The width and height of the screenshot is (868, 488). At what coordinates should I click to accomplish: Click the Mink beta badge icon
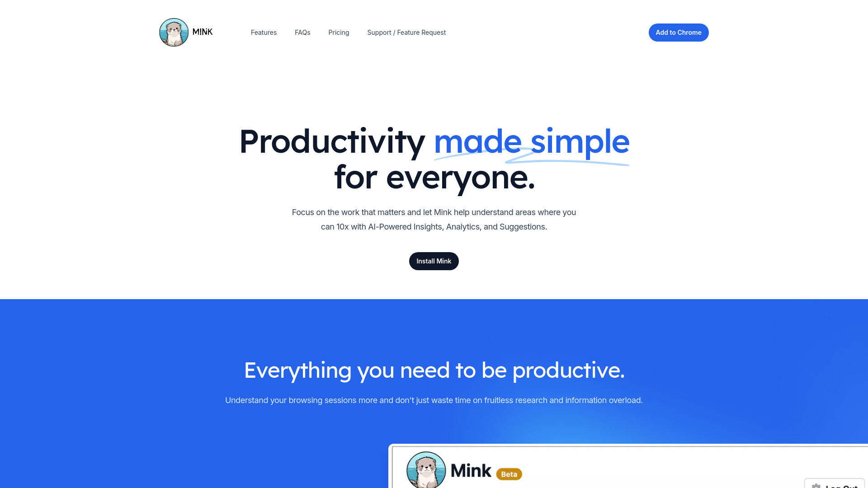pyautogui.click(x=509, y=474)
